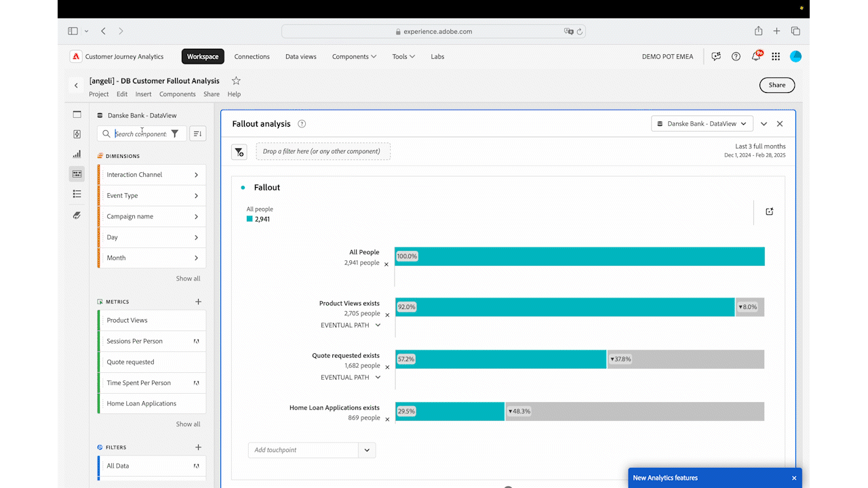Favorite the project with the star icon

click(236, 81)
